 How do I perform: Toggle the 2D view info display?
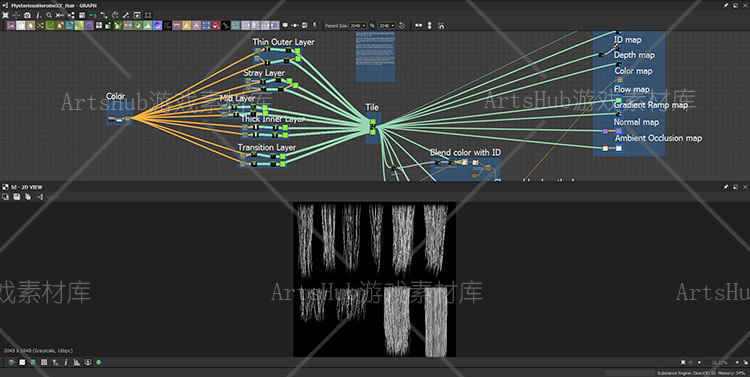coord(66,362)
